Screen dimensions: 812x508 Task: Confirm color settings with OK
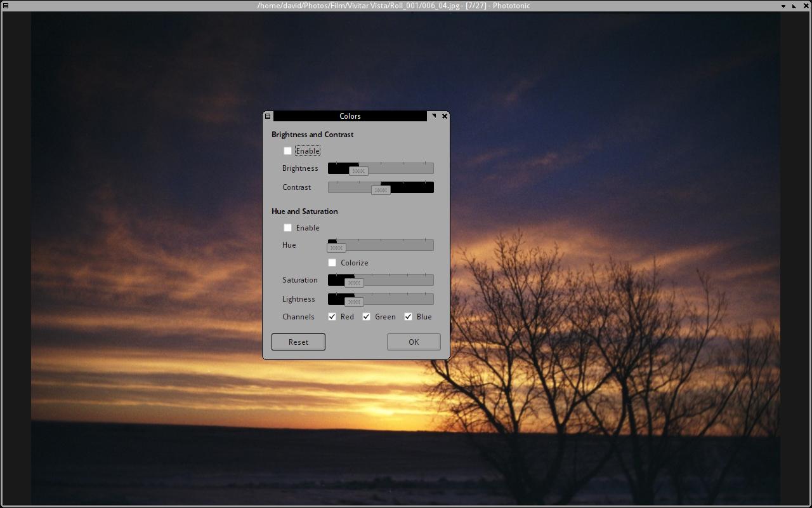[x=414, y=342]
